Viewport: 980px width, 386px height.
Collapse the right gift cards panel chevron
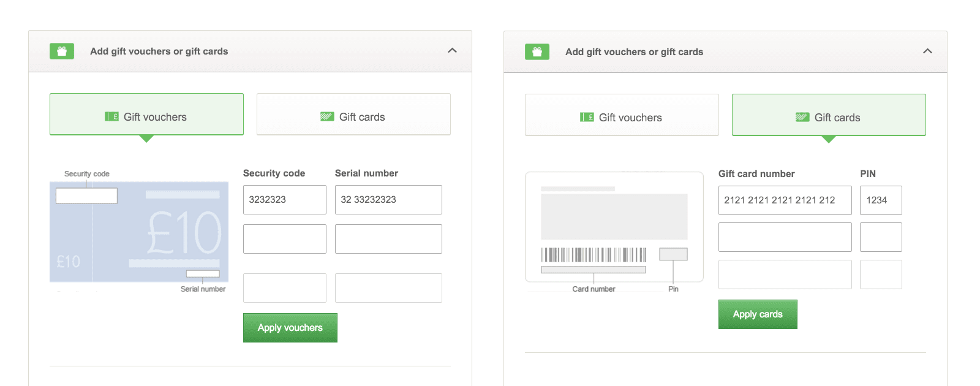pos(927,51)
